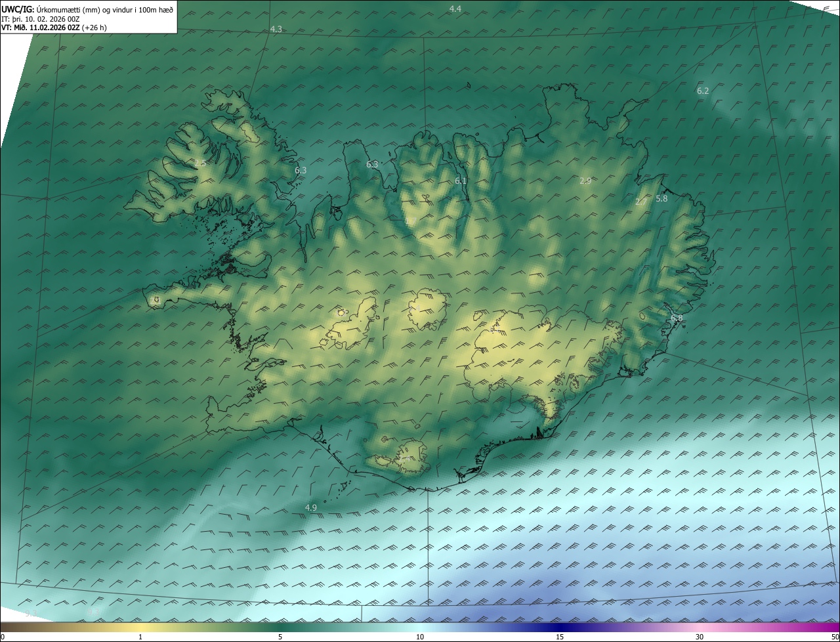
Task: Click the 6.2 value label on the map
Action: pos(703,91)
